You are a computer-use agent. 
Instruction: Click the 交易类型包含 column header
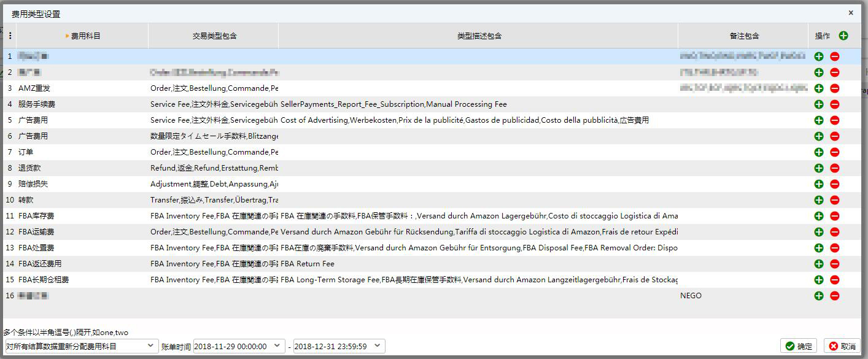[212, 36]
